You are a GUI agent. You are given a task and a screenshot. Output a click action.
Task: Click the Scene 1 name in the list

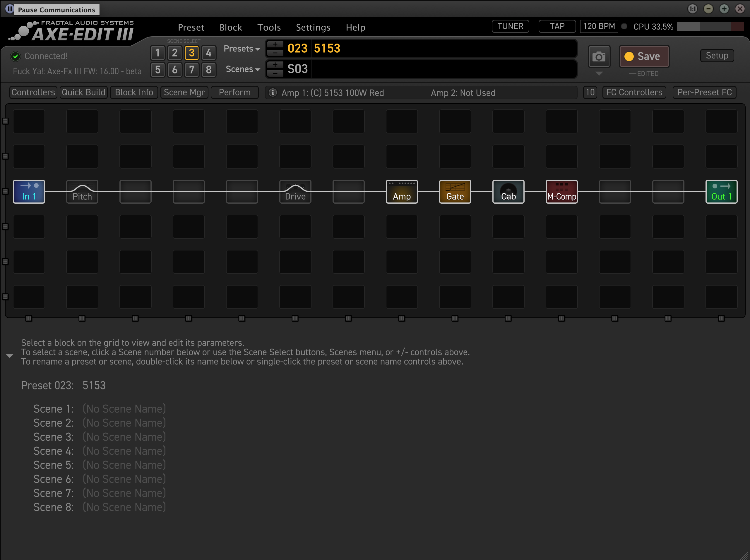tap(124, 409)
